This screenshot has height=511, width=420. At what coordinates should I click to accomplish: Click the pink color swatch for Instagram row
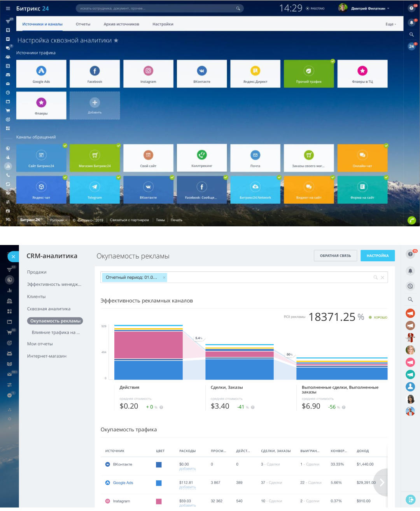tap(159, 501)
